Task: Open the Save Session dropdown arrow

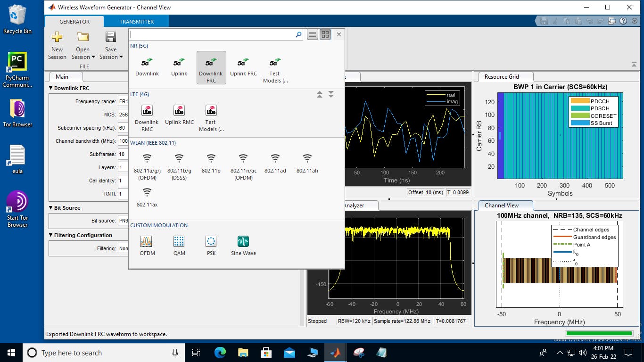Action: pyautogui.click(x=121, y=57)
